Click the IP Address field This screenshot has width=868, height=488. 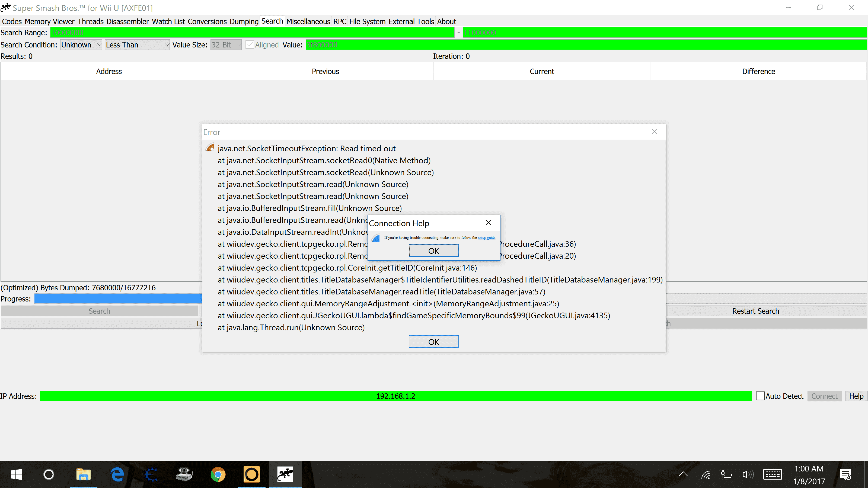point(396,396)
